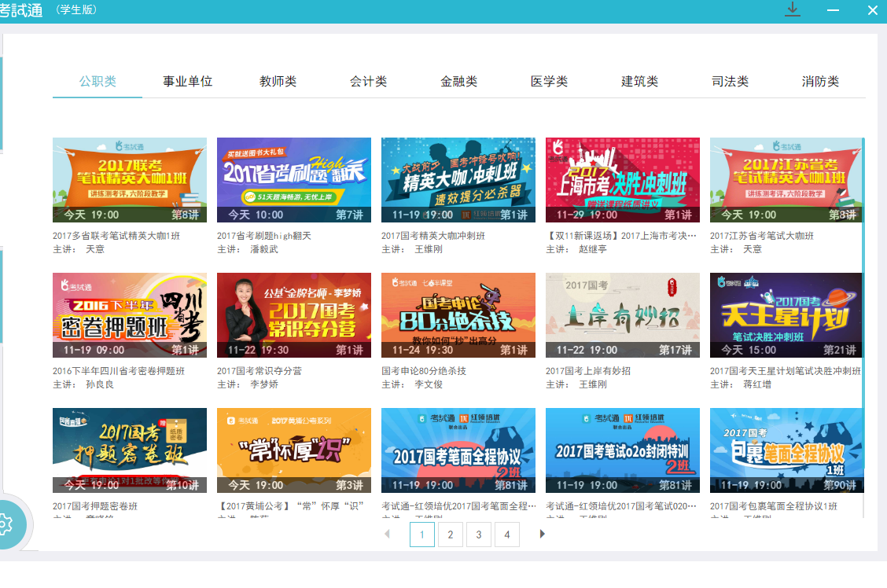
Task: Minimize the 考试通 window
Action: click(x=834, y=10)
